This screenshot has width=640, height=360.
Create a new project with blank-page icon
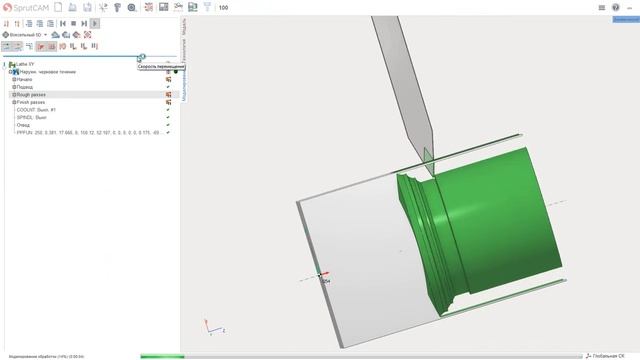tap(58, 7)
